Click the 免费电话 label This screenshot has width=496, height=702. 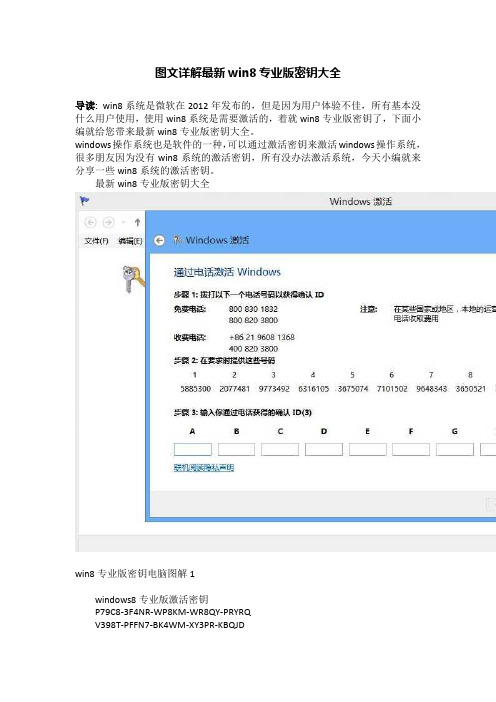coord(190,309)
